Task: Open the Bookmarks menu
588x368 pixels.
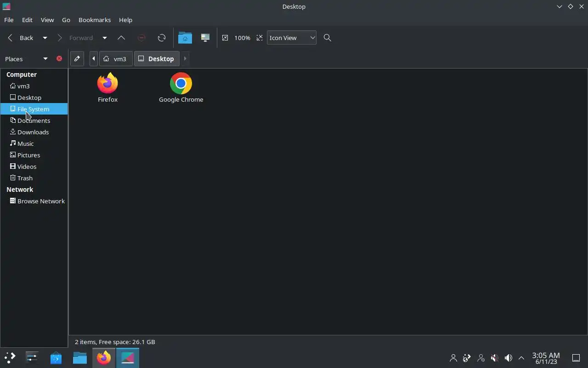Action: click(x=95, y=20)
